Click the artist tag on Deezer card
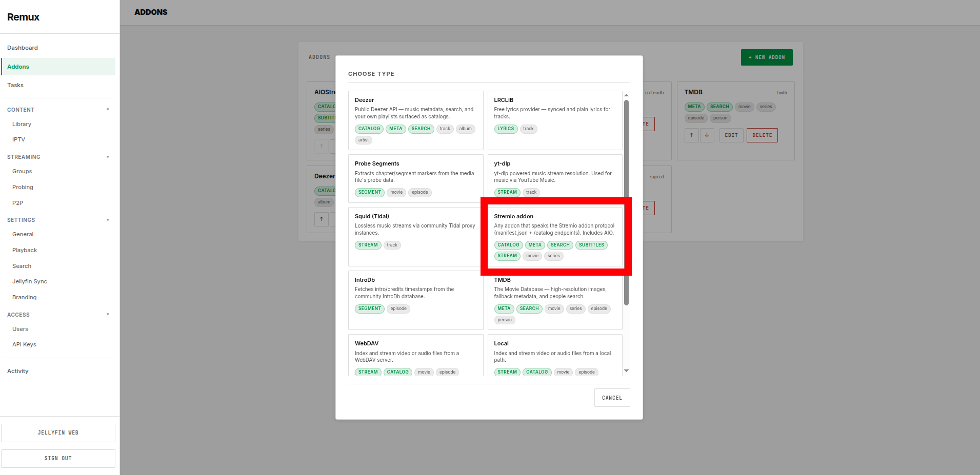Screen dimensions: 980x475 coord(364,140)
